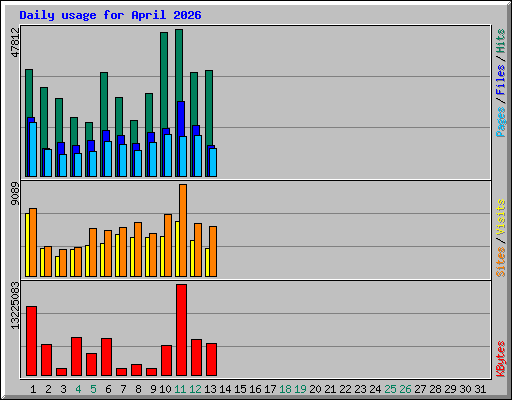Click day label 15 on x-axis

tap(240, 389)
